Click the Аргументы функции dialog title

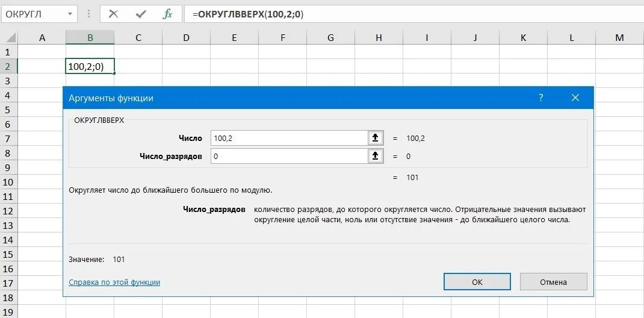(111, 98)
